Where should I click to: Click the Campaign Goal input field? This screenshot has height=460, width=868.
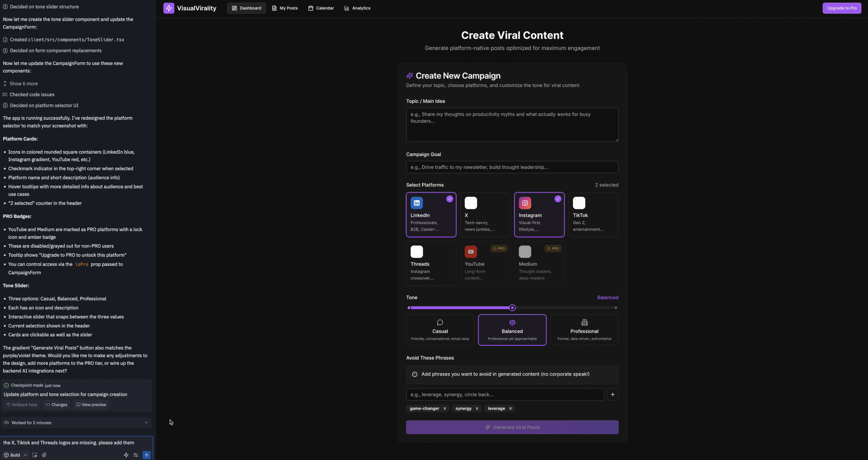click(x=512, y=167)
